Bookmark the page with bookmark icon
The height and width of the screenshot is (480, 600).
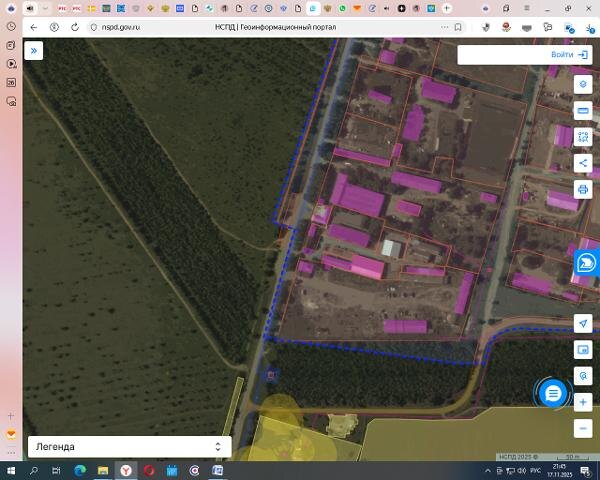[x=458, y=27]
